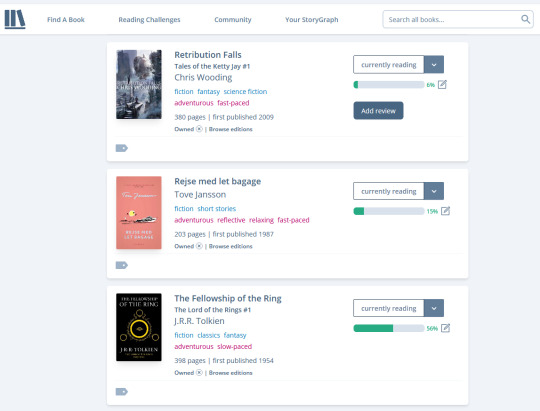Viewport: 540px width, 411px height.
Task: Click '380 pages | first published 2009' text
Action: pyautogui.click(x=224, y=117)
